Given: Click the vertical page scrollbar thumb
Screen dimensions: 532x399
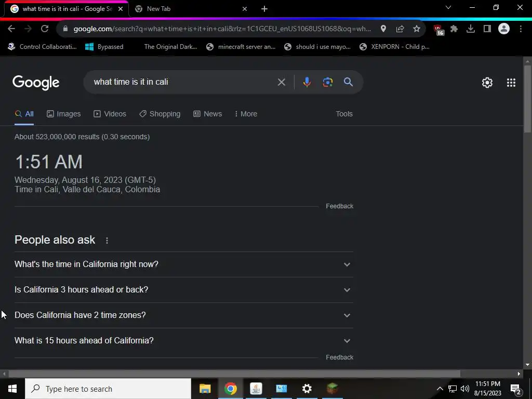Looking at the screenshot, I should click(x=527, y=99).
